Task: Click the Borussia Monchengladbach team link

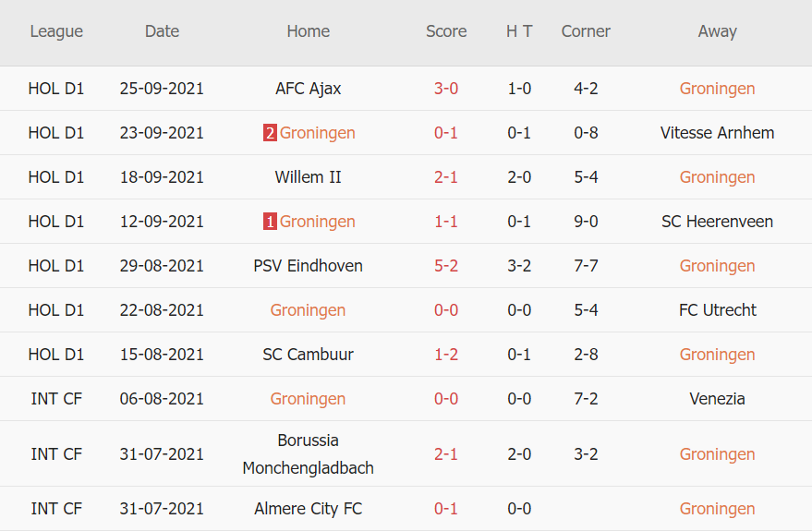Action: [x=309, y=454]
